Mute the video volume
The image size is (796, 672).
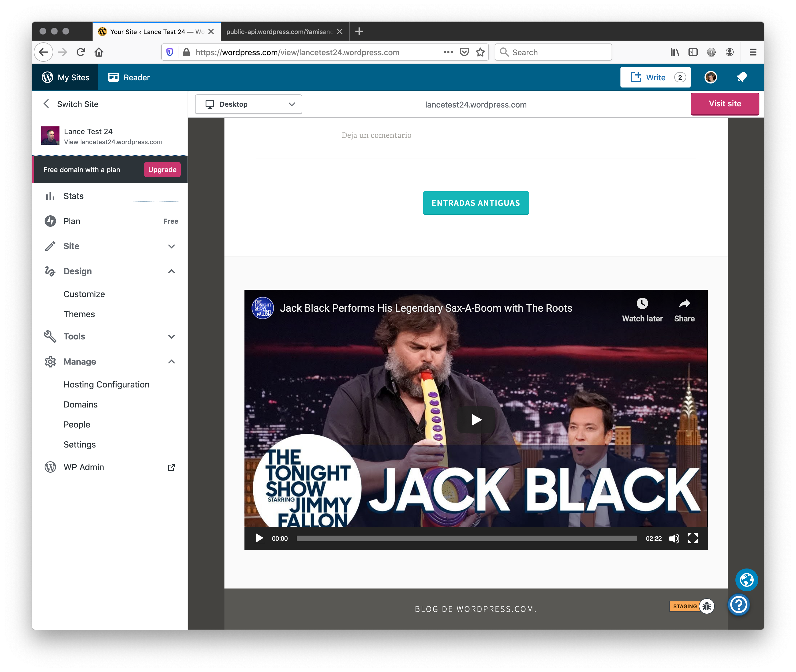[x=674, y=538]
